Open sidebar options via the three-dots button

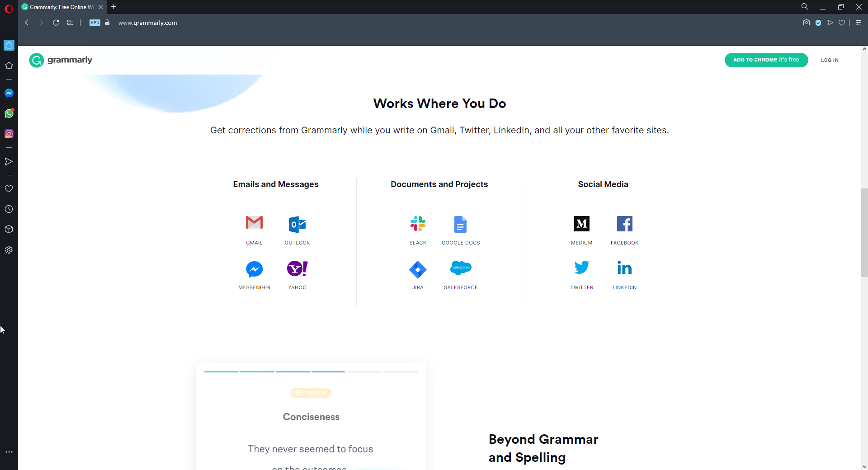[x=9, y=451]
